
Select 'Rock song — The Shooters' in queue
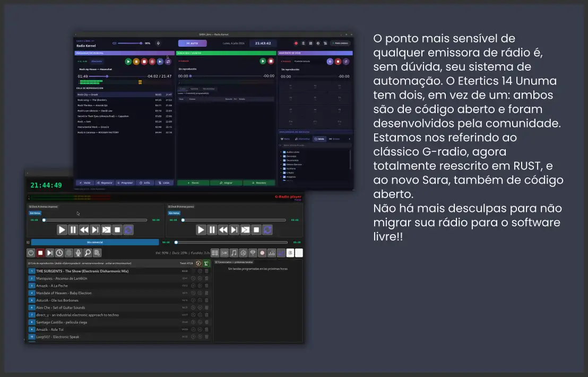click(124, 100)
